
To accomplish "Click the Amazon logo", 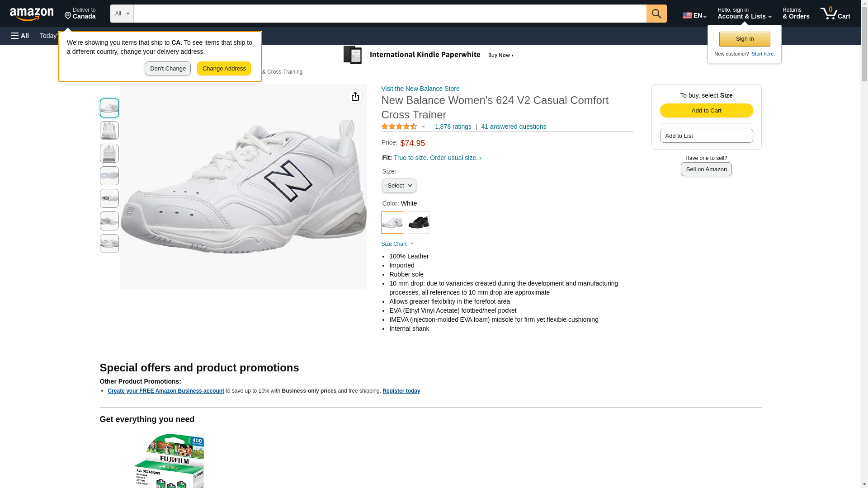I will click(x=32, y=14).
